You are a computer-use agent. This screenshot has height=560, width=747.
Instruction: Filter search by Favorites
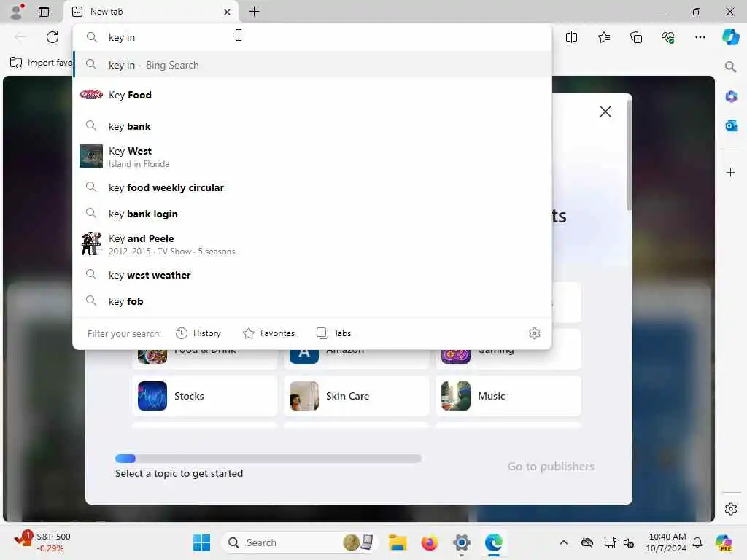click(x=268, y=333)
